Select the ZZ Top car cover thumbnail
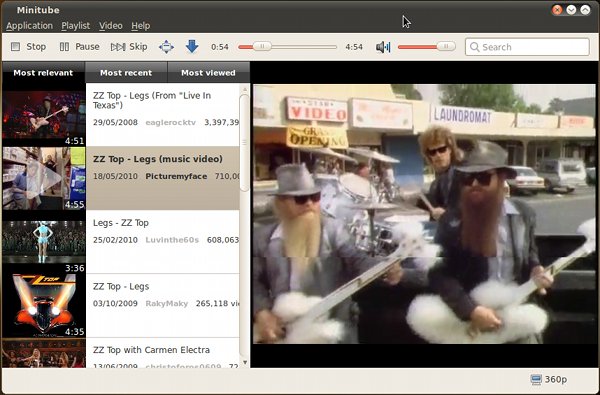This screenshot has width=600, height=395. pyautogui.click(x=44, y=305)
